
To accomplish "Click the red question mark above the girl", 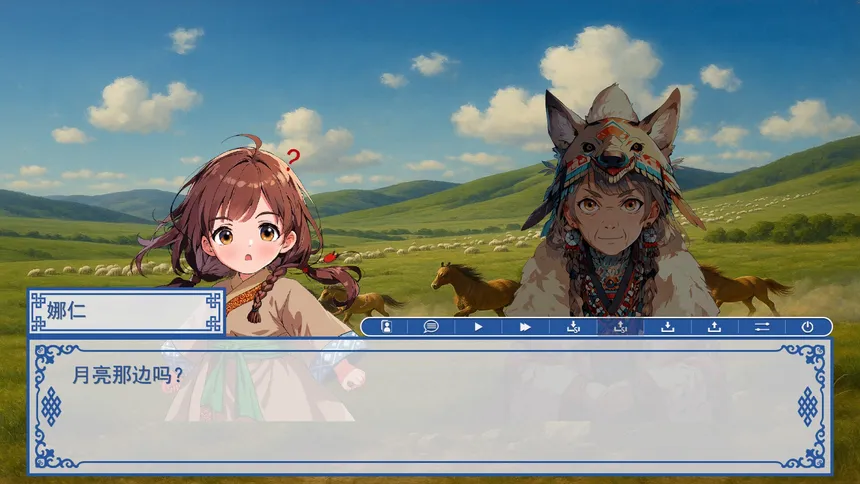I will (x=293, y=158).
